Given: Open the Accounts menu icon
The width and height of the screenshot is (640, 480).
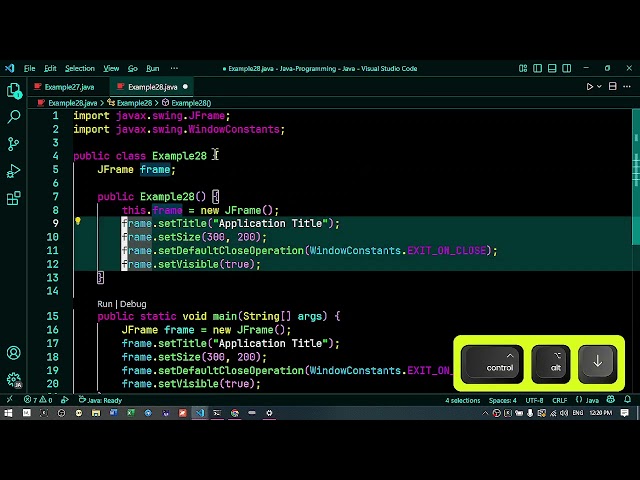Looking at the screenshot, I should (x=13, y=353).
